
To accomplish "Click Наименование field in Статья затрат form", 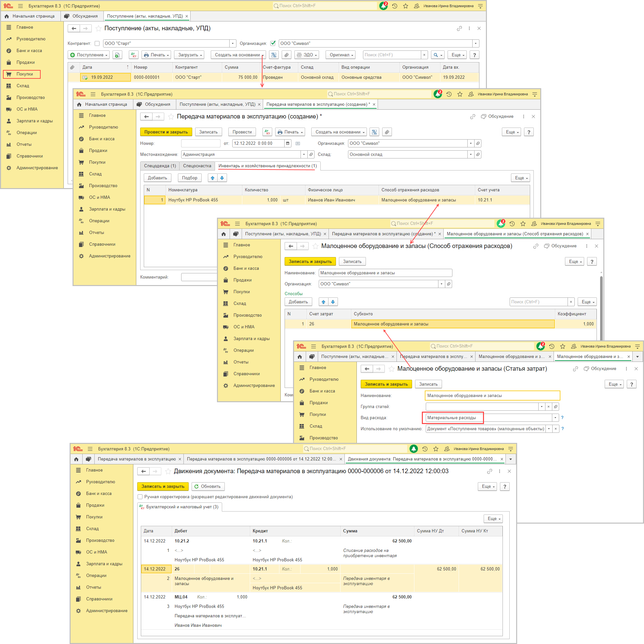I will tap(492, 395).
